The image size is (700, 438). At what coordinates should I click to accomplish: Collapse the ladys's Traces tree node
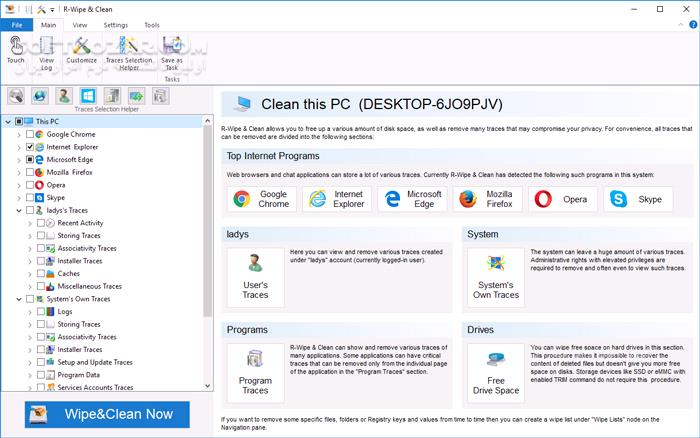[x=18, y=211]
